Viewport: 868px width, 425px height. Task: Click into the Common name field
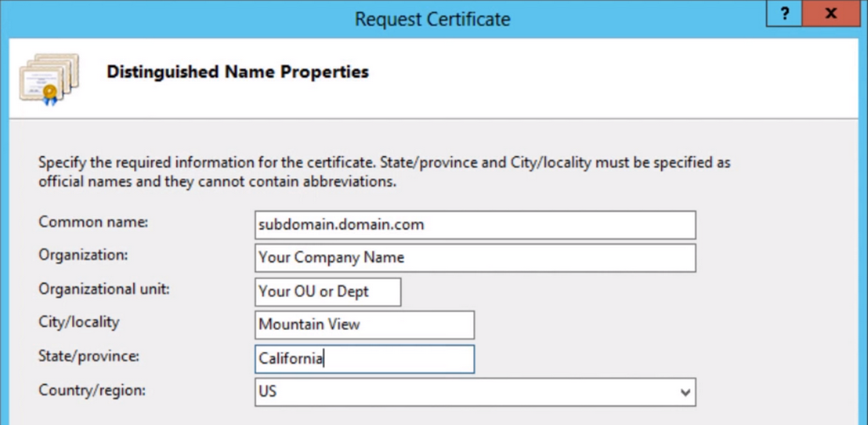pyautogui.click(x=475, y=225)
